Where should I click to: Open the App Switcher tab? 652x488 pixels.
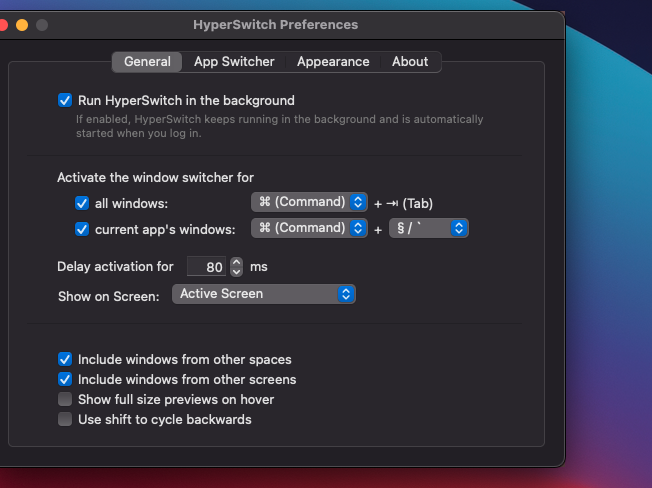tap(234, 62)
